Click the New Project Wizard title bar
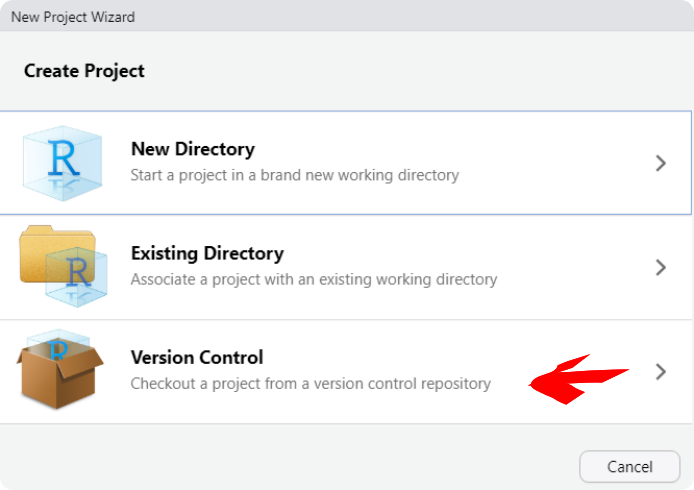The image size is (694, 490). 347,16
